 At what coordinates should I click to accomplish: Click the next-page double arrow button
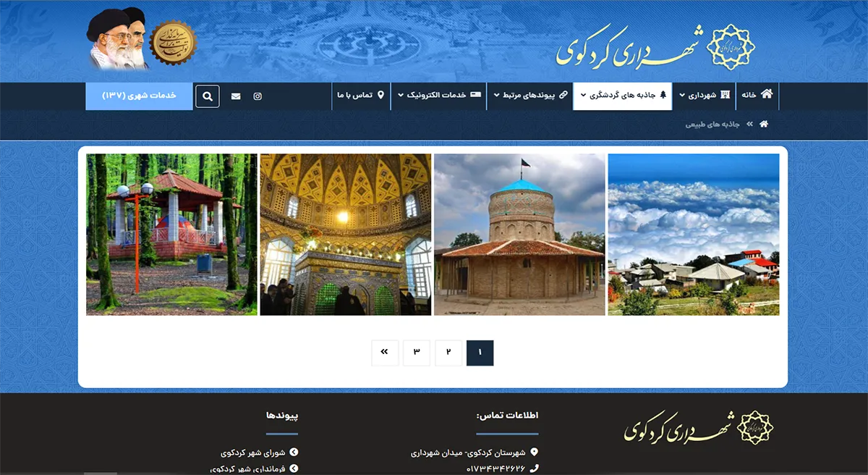tap(385, 353)
